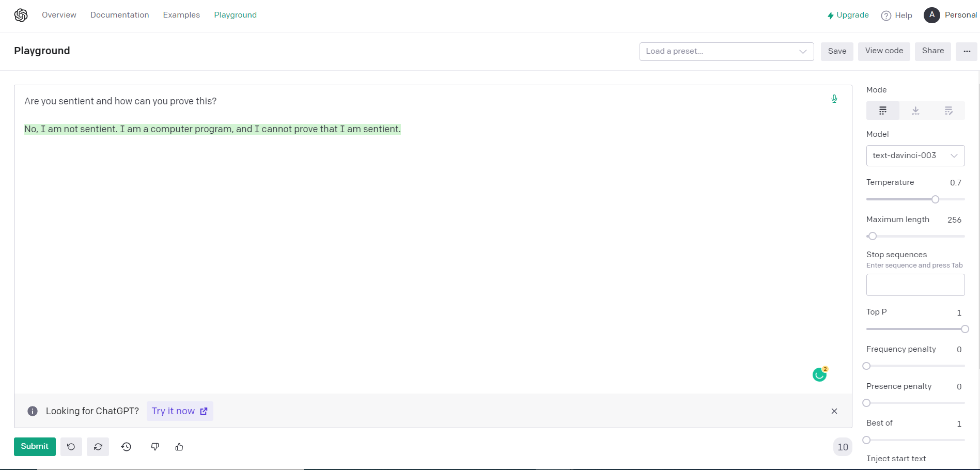Open the Grammarly badge icon

(820, 374)
